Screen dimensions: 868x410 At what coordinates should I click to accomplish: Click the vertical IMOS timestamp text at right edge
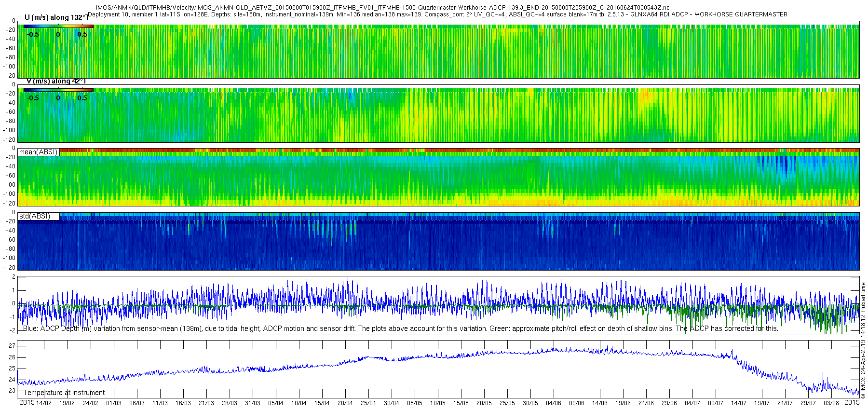pos(863,340)
